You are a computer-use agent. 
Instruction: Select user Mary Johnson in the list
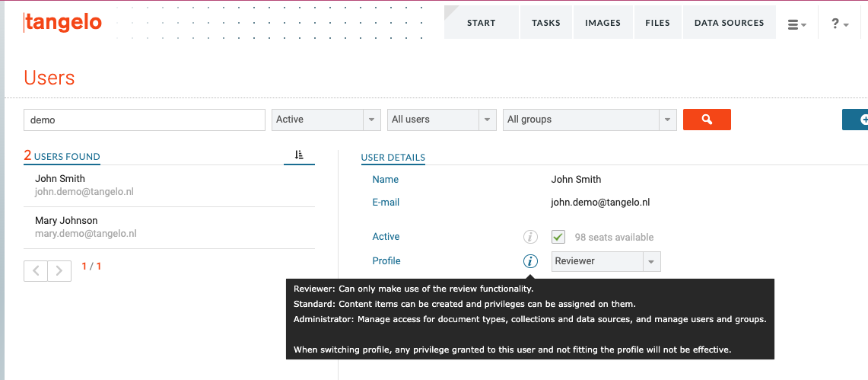tap(170, 227)
